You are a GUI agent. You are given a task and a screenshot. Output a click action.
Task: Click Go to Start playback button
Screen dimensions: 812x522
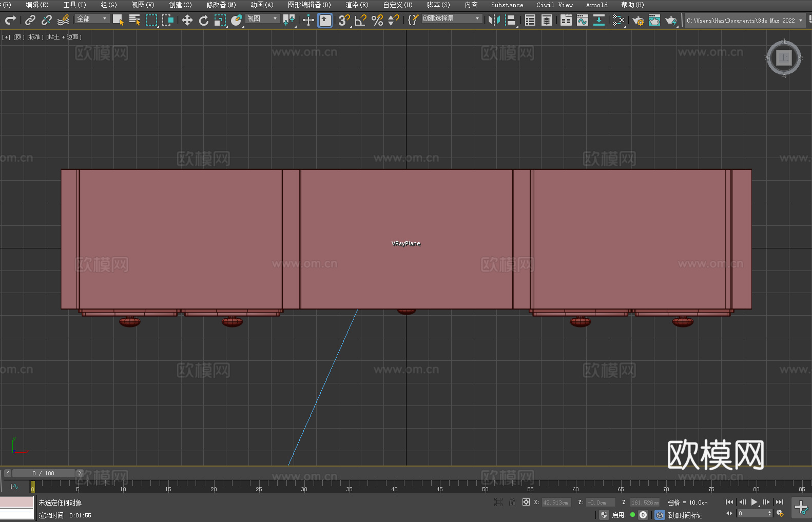pos(729,502)
